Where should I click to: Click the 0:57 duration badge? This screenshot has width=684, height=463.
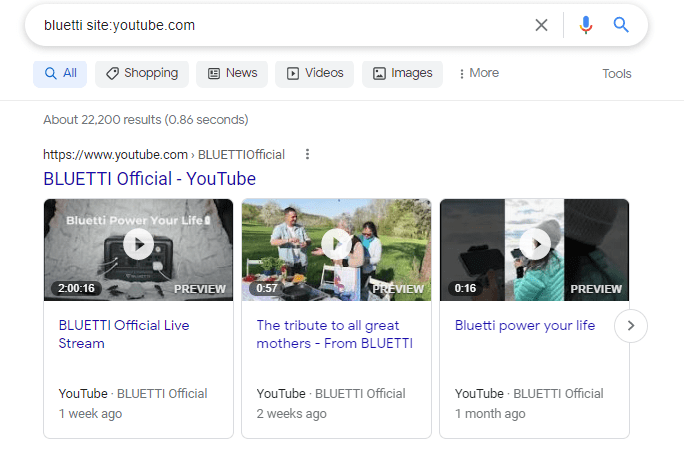pos(267,288)
